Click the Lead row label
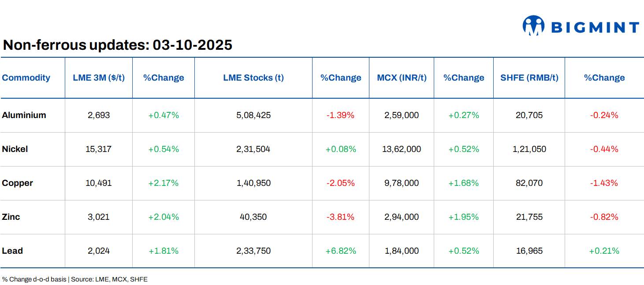644x285 pixels. pyautogui.click(x=12, y=251)
